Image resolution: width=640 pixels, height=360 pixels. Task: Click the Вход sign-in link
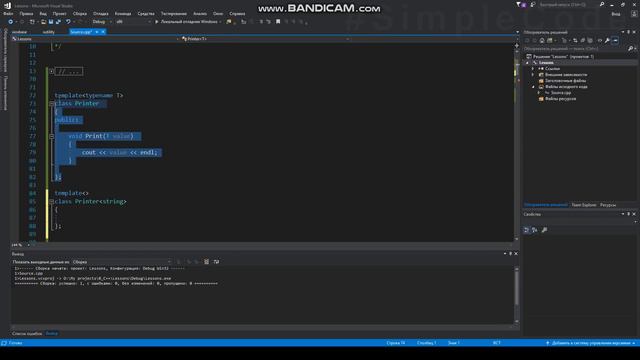pos(616,13)
